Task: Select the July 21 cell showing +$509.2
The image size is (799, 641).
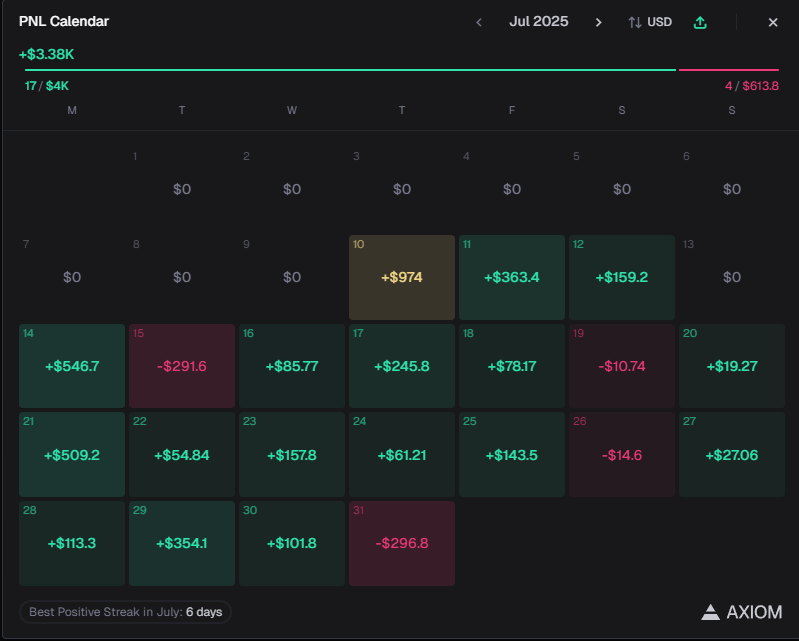Action: pos(72,455)
